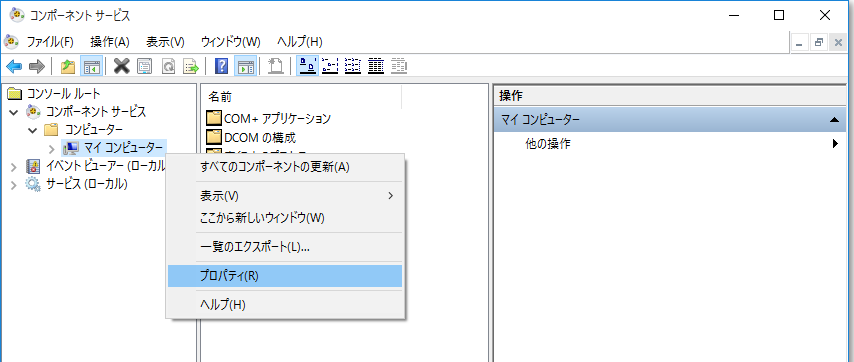This screenshot has width=854, height=362.
Task: Collapse the マイ コンピューター actions section arrow
Action: (834, 120)
